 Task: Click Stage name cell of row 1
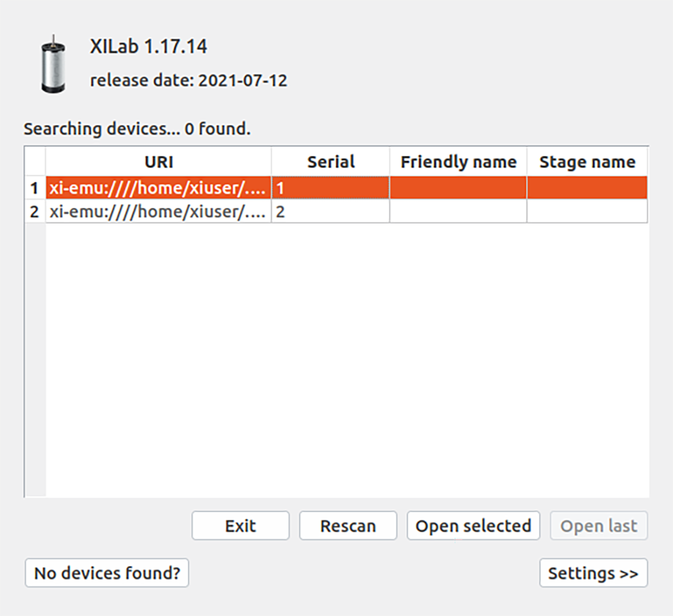(x=587, y=188)
